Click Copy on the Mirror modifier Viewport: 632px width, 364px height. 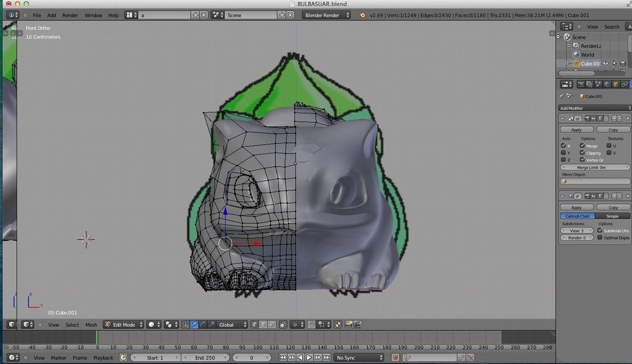click(613, 130)
